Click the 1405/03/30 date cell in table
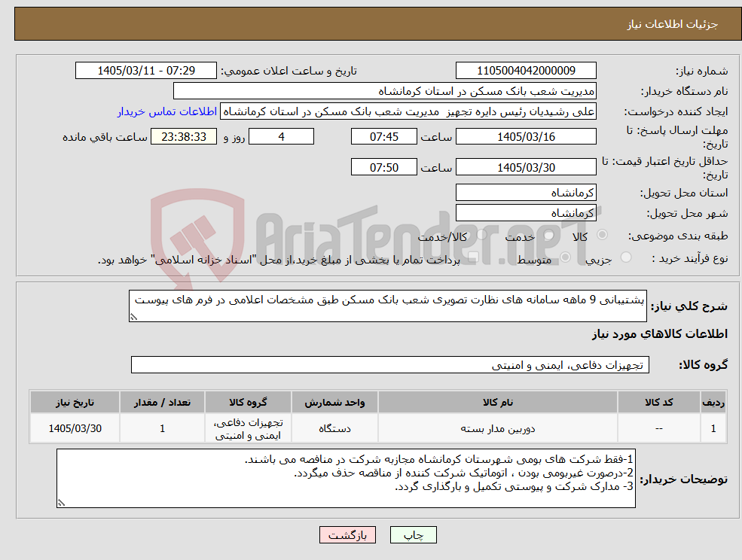 pyautogui.click(x=75, y=428)
